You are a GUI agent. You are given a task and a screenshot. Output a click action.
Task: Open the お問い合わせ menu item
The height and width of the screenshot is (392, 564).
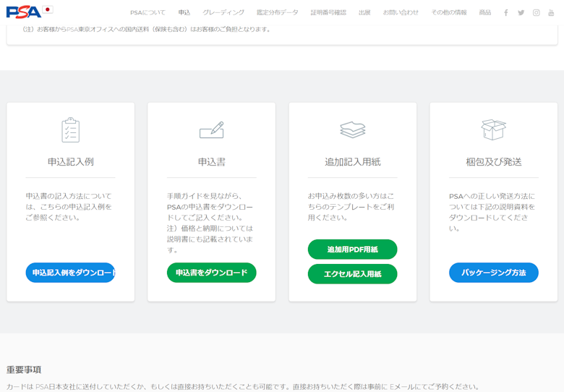coord(401,12)
